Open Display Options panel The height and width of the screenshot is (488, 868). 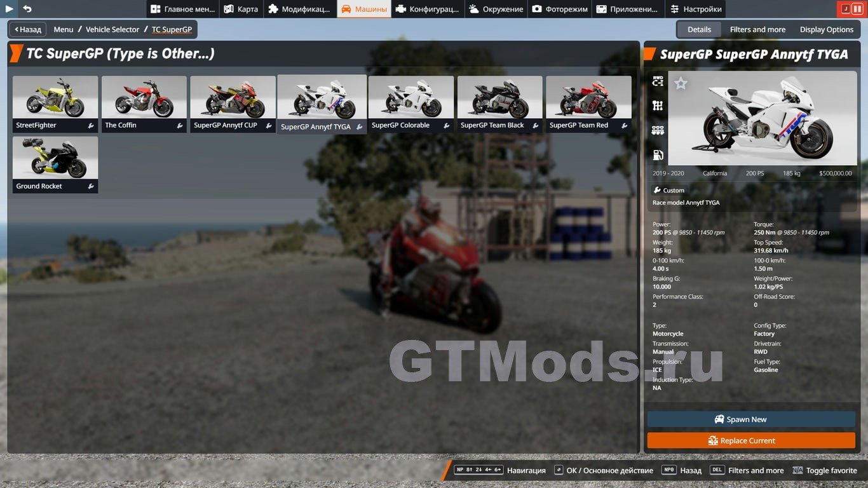pyautogui.click(x=826, y=29)
